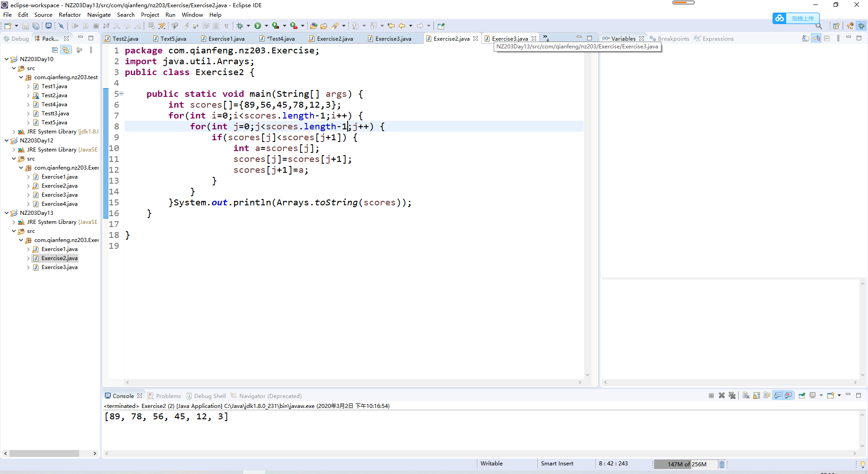Open the New file dropdown arrow

tap(16, 26)
